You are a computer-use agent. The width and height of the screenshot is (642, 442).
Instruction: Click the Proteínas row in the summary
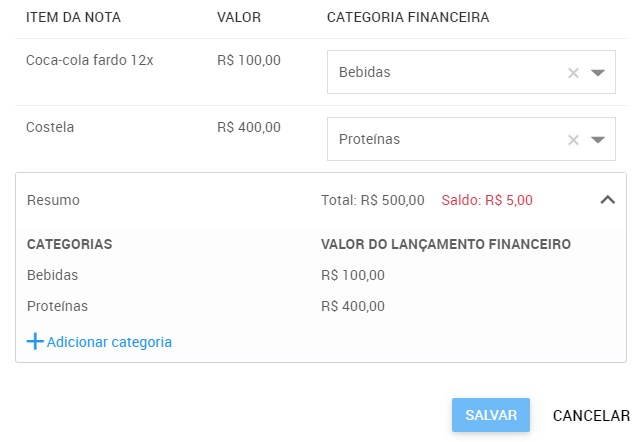coord(57,306)
